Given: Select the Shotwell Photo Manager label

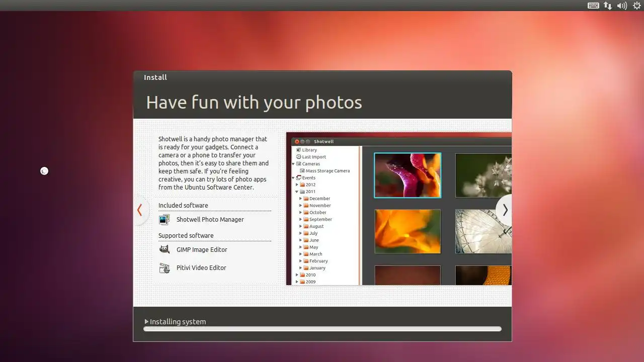Looking at the screenshot, I should (x=210, y=220).
